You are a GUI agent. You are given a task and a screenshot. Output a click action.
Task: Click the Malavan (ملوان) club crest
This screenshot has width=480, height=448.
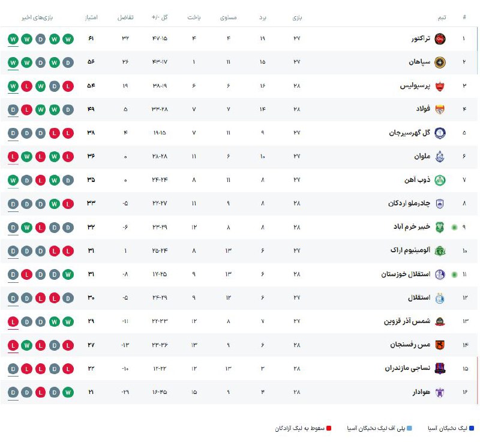point(440,156)
